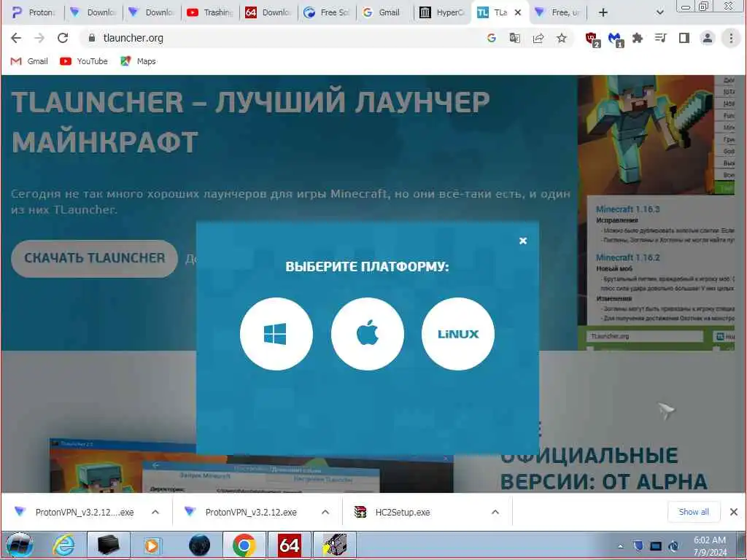Close the platform selection popup
747x560 pixels.
[522, 241]
